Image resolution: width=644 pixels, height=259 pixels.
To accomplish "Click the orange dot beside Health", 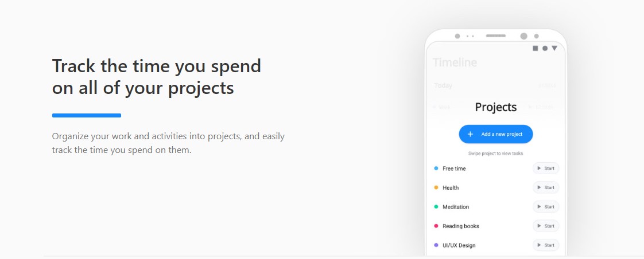I will coord(436,188).
